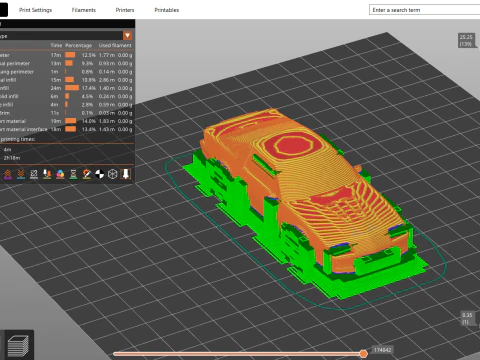Toggle the retractions icon with purple base
Viewport: 480px width, 360px height.
pyautogui.click(x=8, y=174)
